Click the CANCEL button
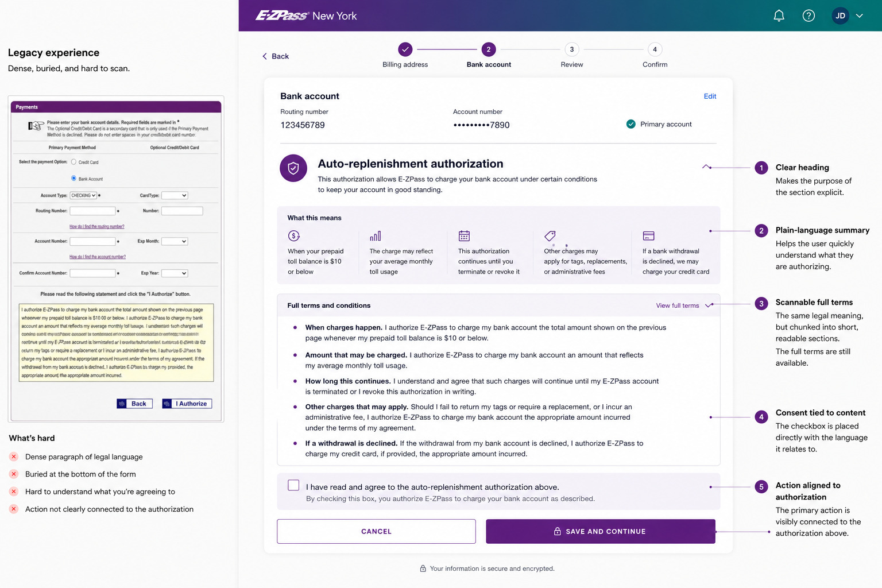Image resolution: width=882 pixels, height=588 pixels. [376, 531]
